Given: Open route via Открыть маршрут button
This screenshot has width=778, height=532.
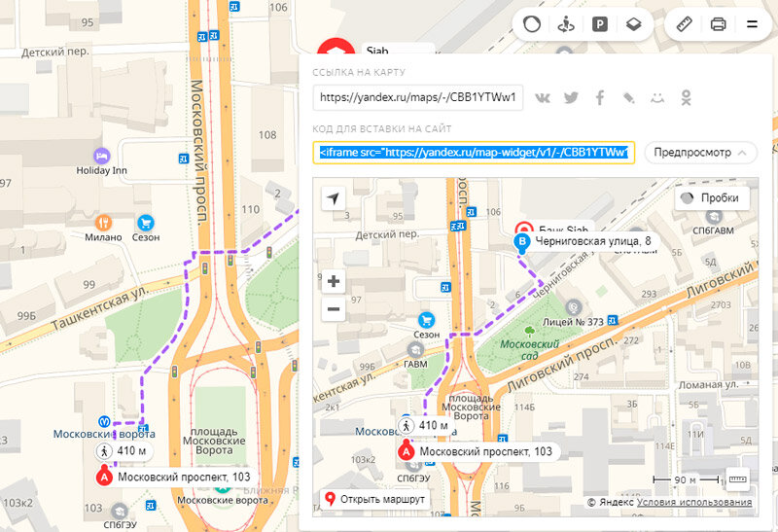Looking at the screenshot, I should 375,499.
